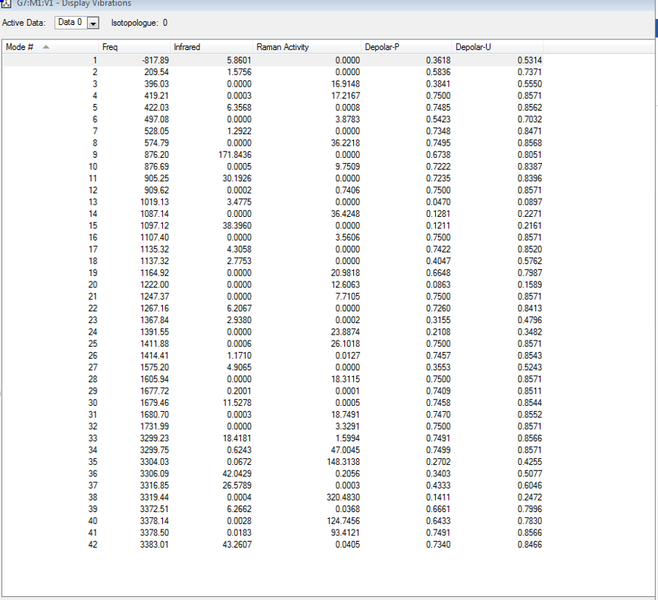Select infrared intensity value 171.8436
The height and width of the screenshot is (600, 658).
(x=235, y=155)
